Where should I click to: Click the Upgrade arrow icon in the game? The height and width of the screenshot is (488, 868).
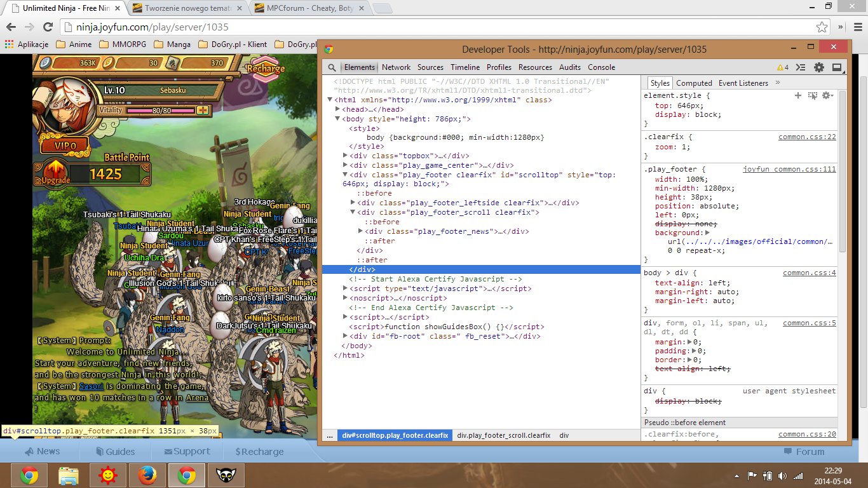pos(56,171)
